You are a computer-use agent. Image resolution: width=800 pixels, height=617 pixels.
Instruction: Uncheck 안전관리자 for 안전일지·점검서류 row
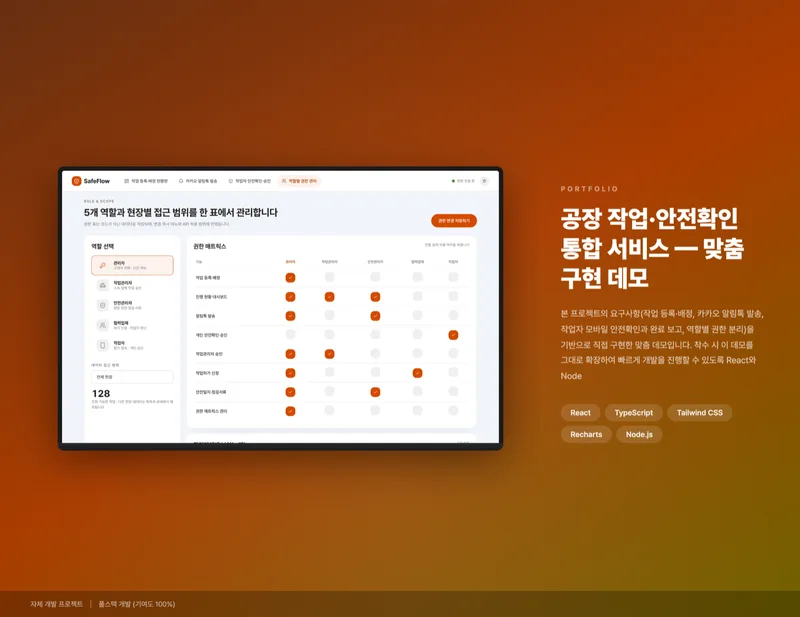click(375, 392)
